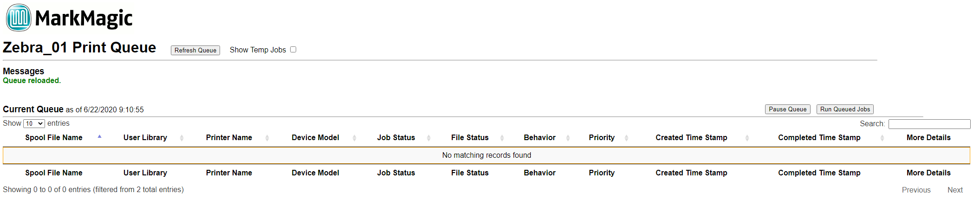
Task: Sort by Completed Time Stamp header
Action: coord(819,138)
